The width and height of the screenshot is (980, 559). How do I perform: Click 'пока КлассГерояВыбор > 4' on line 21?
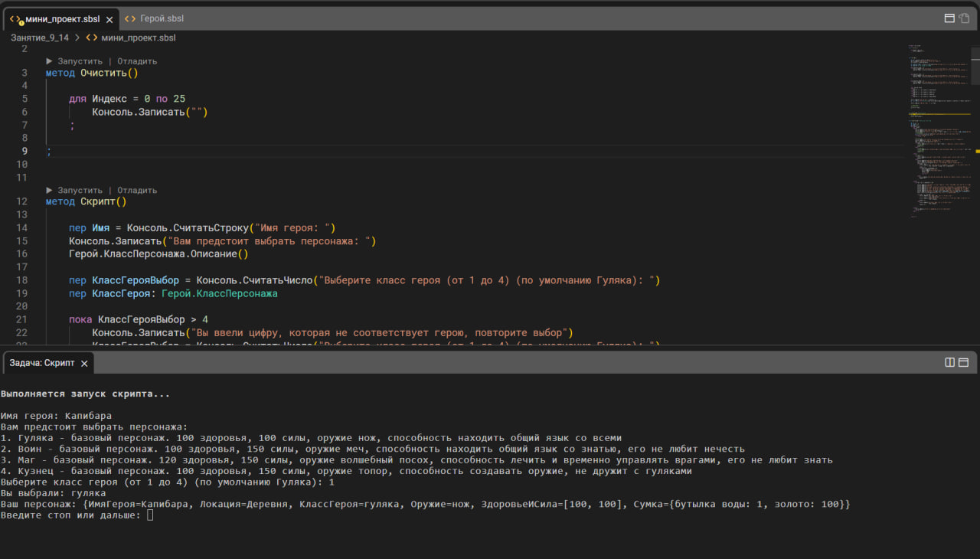(139, 319)
